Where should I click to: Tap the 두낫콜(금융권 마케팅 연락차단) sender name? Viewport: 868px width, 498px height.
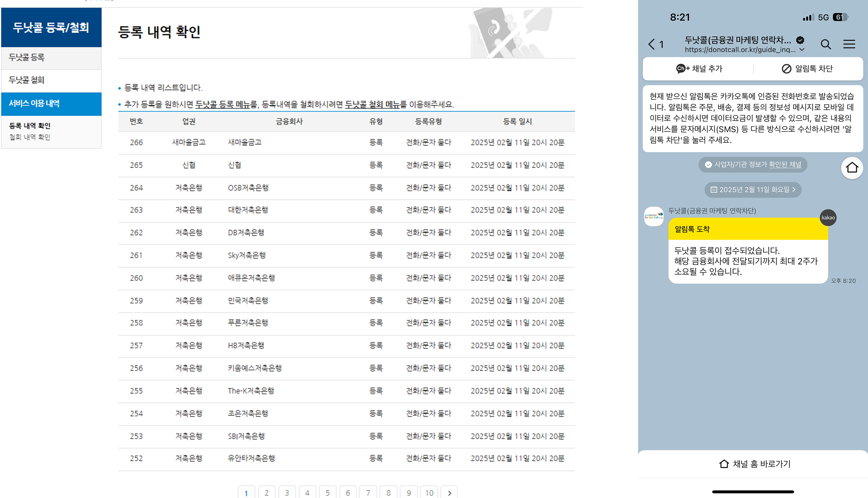[712, 211]
